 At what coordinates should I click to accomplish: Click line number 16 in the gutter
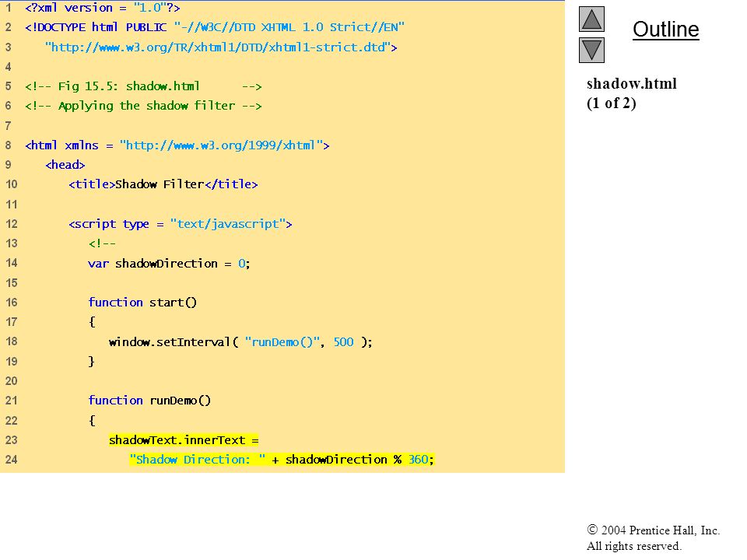coord(12,303)
